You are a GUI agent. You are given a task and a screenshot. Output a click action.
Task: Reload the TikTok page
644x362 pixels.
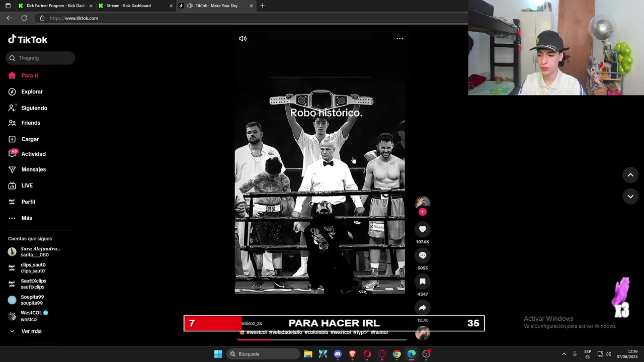click(x=24, y=18)
